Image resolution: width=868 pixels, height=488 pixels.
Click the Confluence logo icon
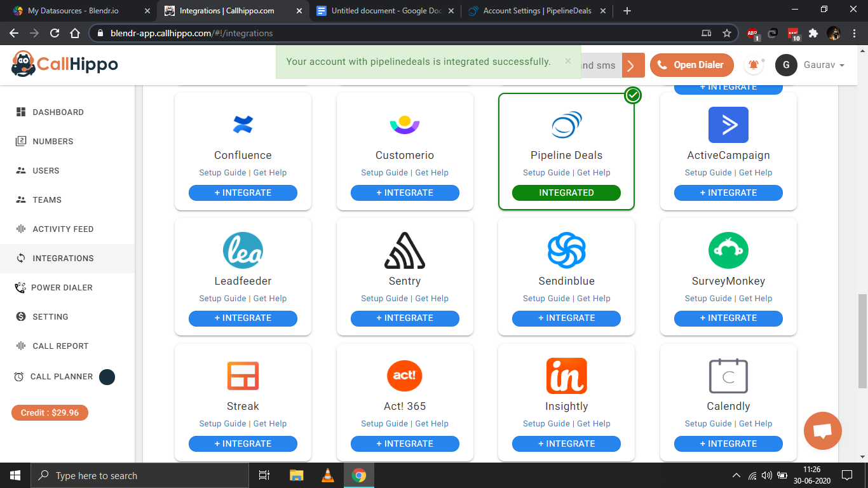pos(243,124)
